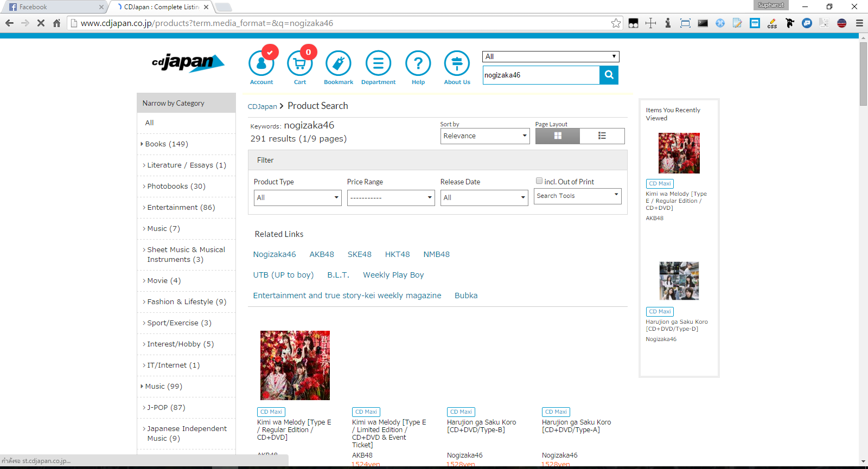The width and height of the screenshot is (868, 469).
Task: Select the Sport/Exercise (3) category
Action: pos(179,323)
